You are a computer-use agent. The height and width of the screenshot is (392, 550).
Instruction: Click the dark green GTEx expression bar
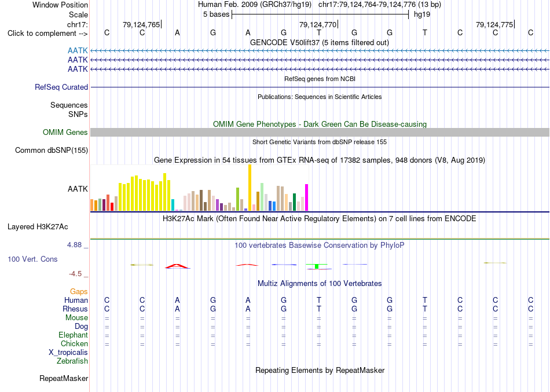click(294, 202)
